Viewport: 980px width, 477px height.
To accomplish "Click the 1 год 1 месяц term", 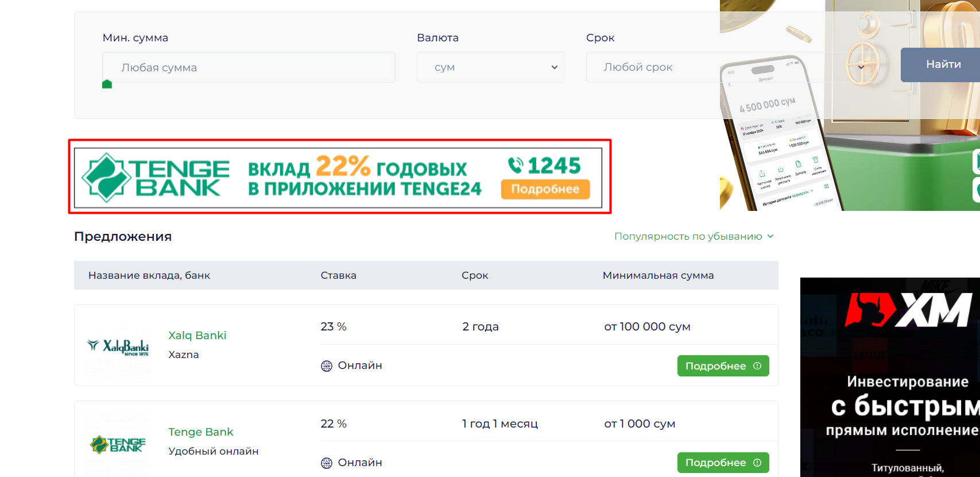I will pyautogui.click(x=500, y=424).
